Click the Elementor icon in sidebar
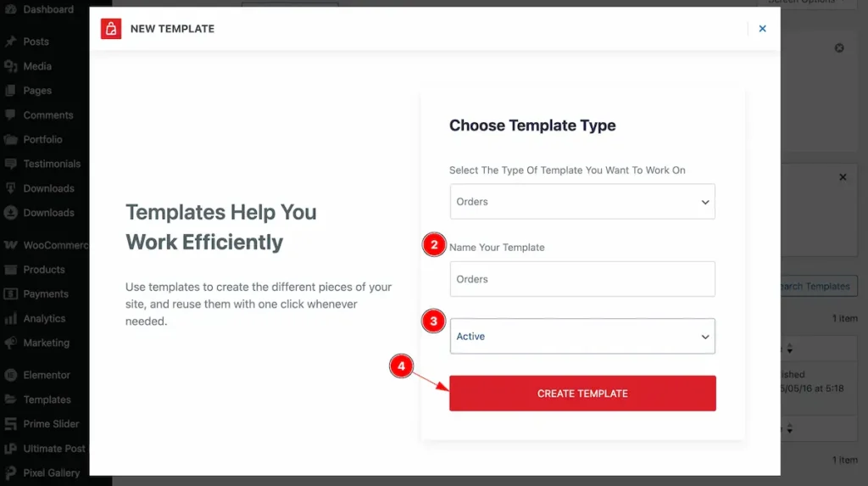The height and width of the screenshot is (486, 868). tap(10, 375)
